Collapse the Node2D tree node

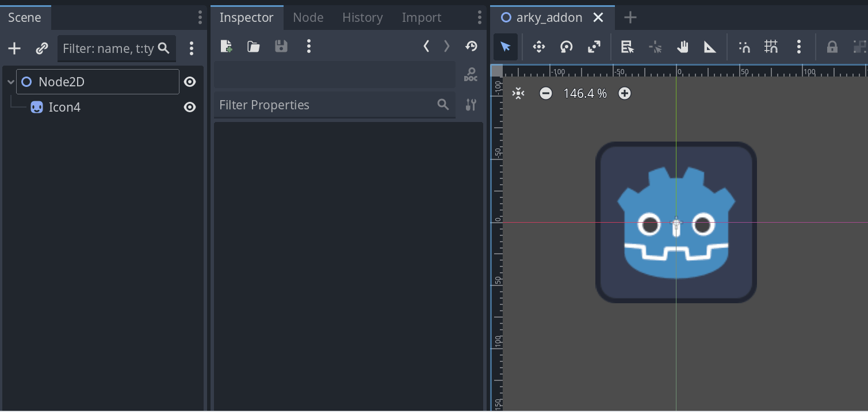pyautogui.click(x=10, y=82)
